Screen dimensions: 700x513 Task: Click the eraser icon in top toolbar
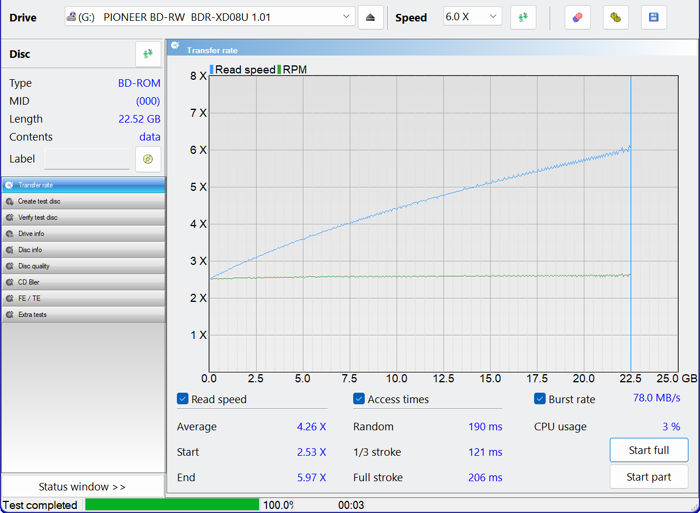click(577, 17)
